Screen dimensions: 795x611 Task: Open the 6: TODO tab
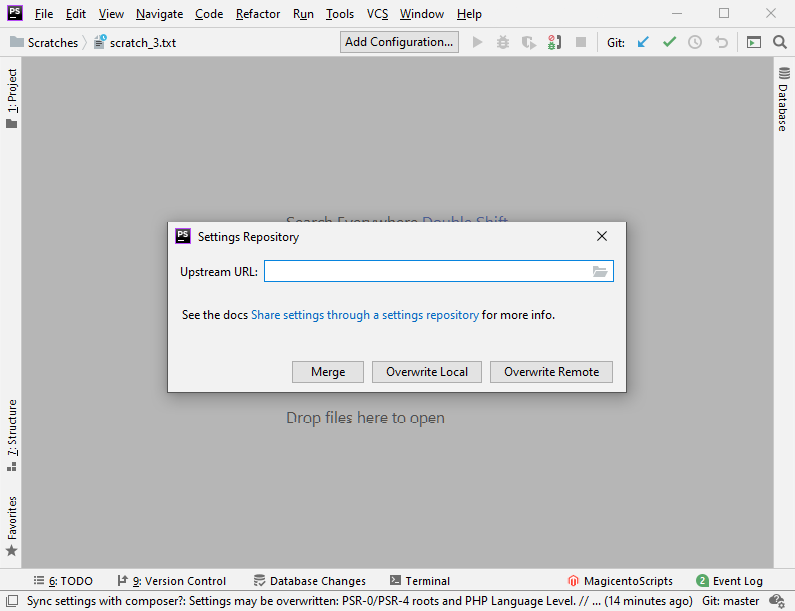pyautogui.click(x=63, y=581)
